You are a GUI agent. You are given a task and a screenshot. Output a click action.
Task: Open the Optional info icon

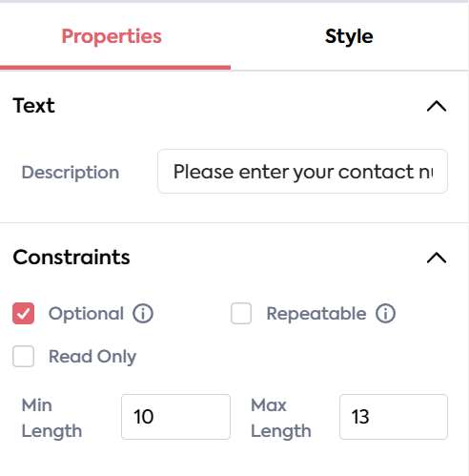[143, 314]
